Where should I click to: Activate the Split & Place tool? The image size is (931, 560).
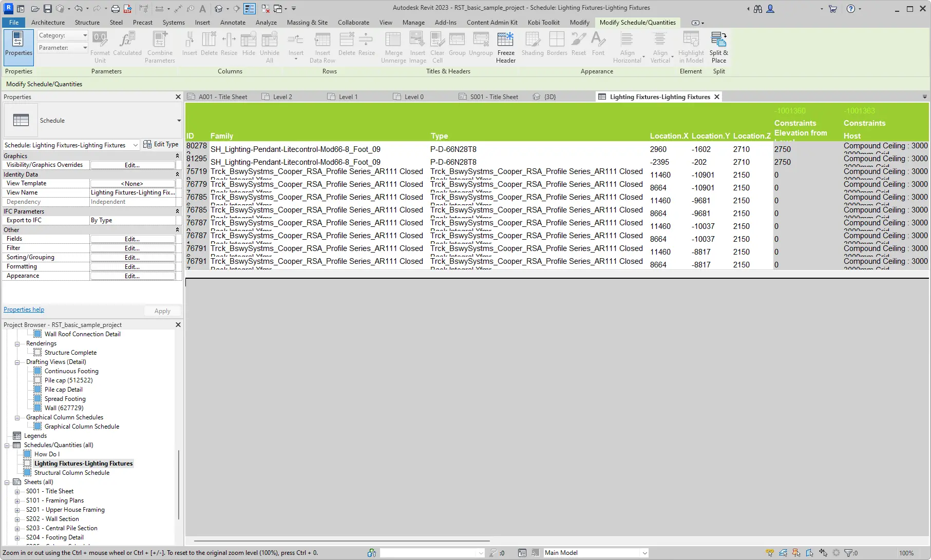tap(718, 46)
